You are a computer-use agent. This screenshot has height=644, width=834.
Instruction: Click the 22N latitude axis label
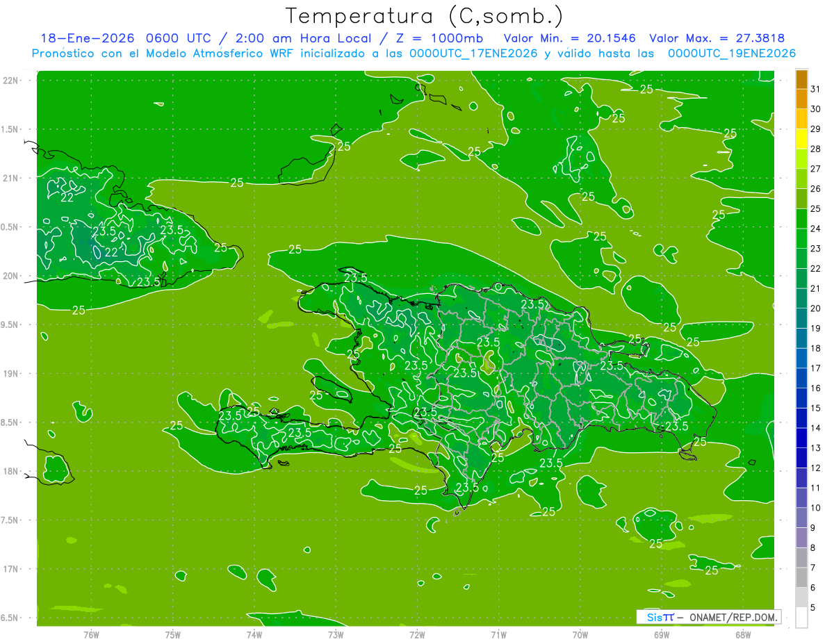pos(11,81)
